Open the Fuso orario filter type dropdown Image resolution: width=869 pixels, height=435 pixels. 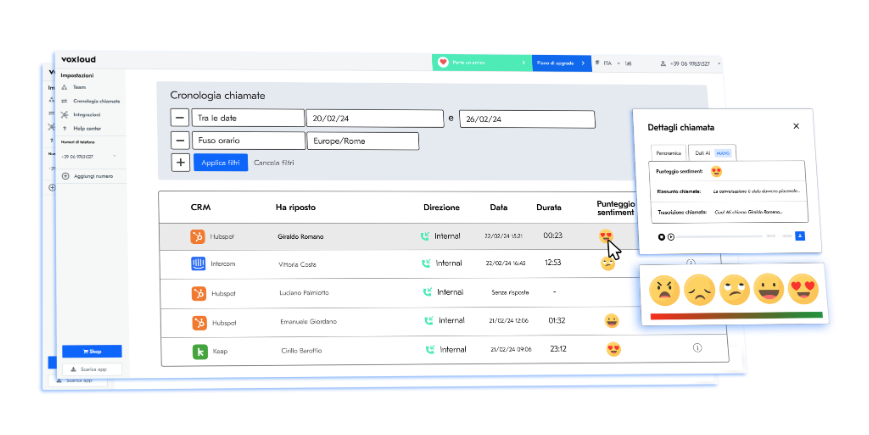pyautogui.click(x=248, y=141)
